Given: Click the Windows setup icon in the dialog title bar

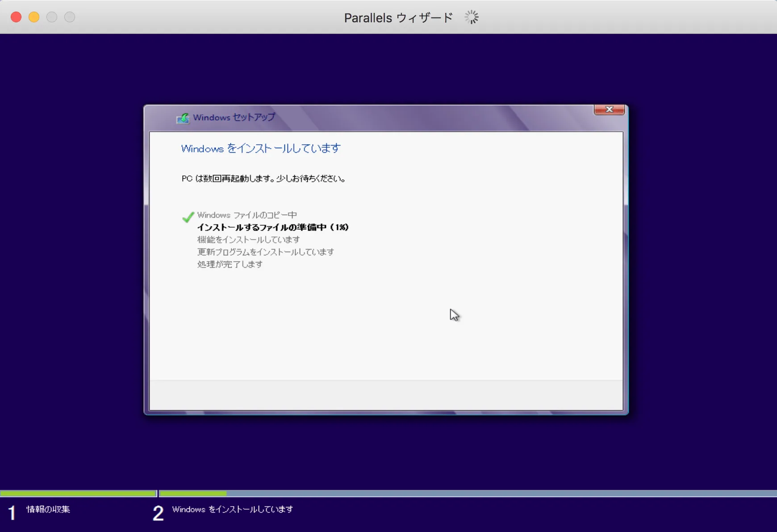Looking at the screenshot, I should click(183, 118).
